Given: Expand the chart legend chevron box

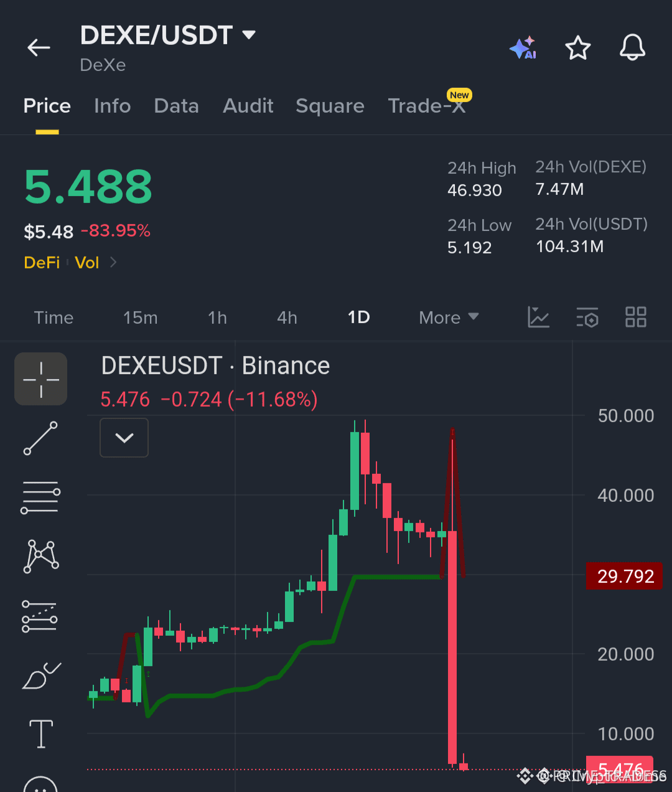Looking at the screenshot, I should (x=124, y=438).
